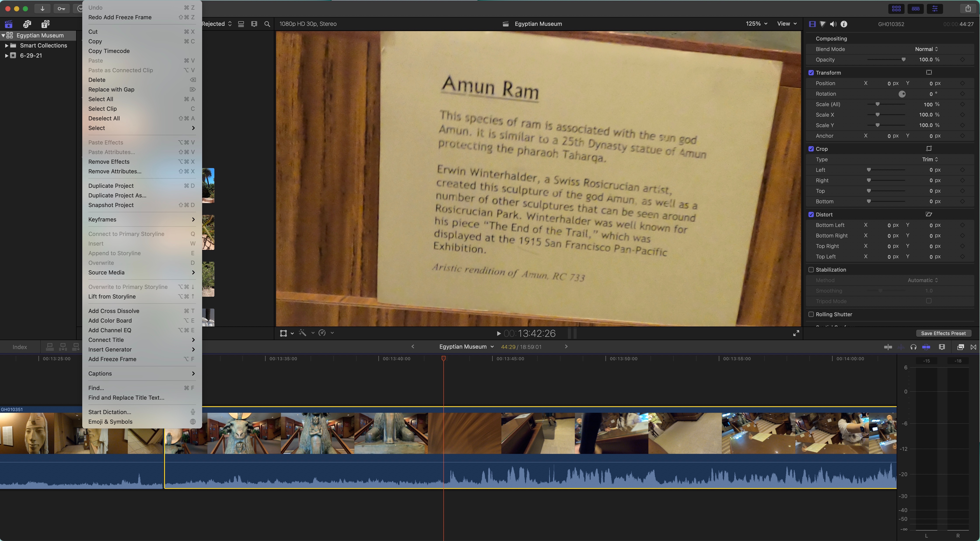Open the color inspector triangle icon
This screenshot has height=541, width=980.
click(822, 24)
